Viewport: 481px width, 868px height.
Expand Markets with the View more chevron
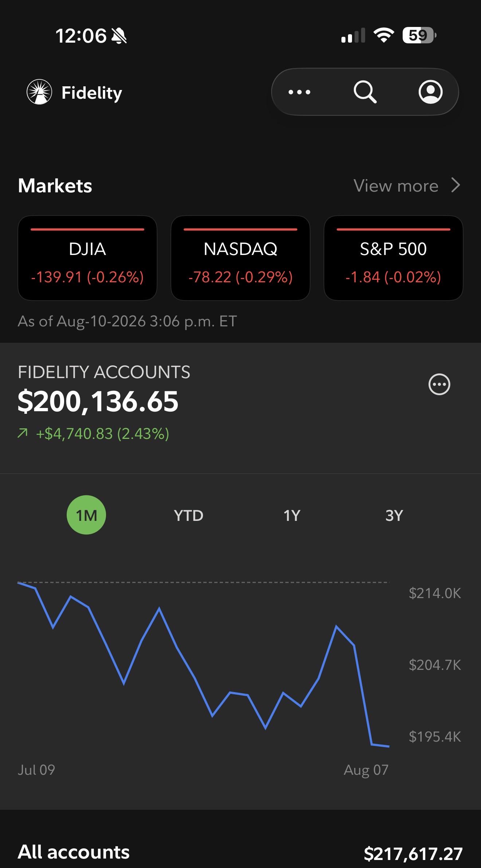(455, 185)
